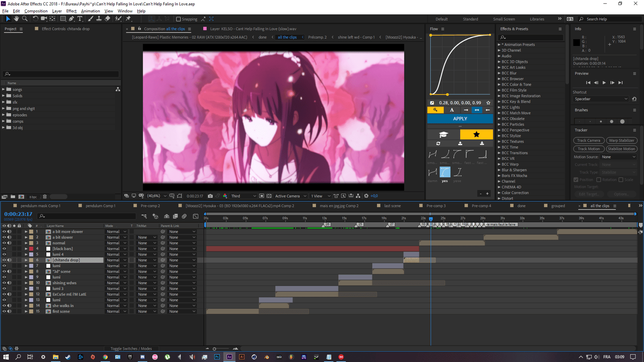Select the Eraser tool
The image size is (644, 362).
[x=107, y=19]
